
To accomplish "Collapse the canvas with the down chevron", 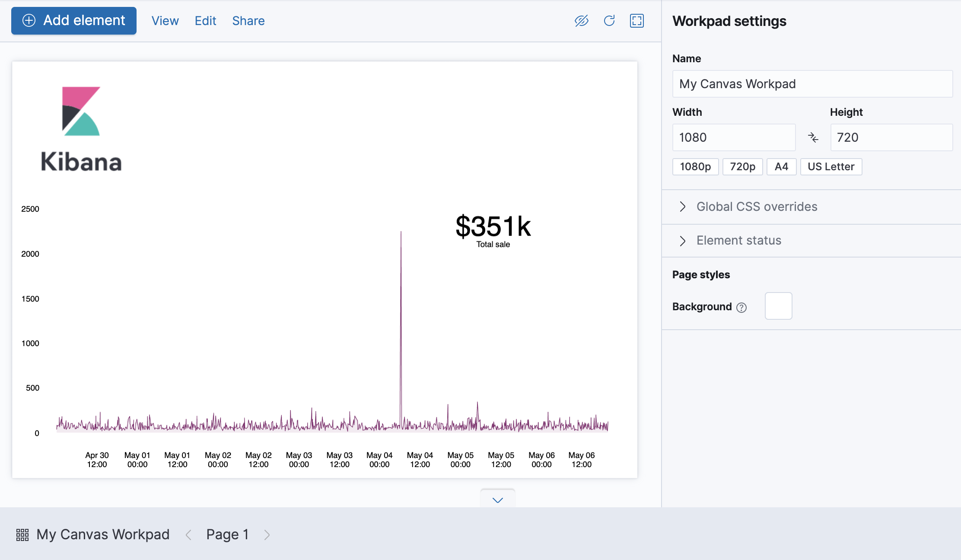I will pyautogui.click(x=497, y=500).
